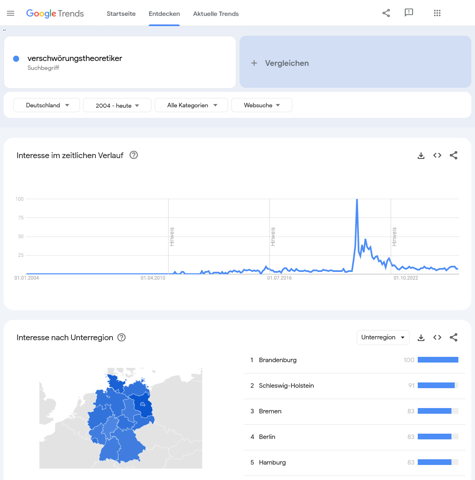
Task: Get embed code for subregion widget
Action: coord(437,338)
